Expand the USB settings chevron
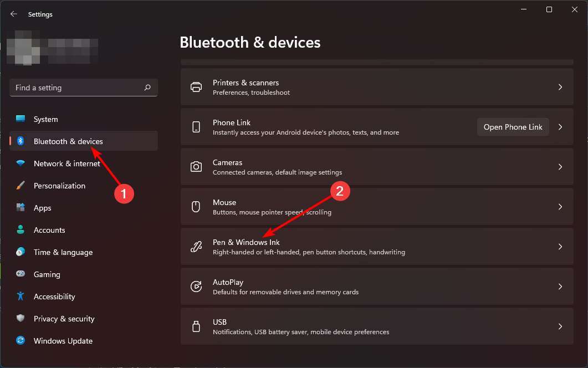 (x=560, y=326)
